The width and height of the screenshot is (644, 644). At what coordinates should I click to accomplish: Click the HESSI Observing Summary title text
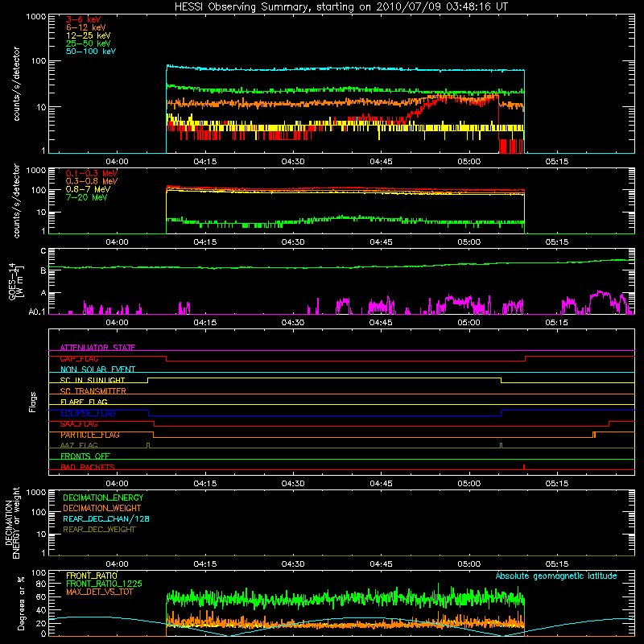[341, 6]
